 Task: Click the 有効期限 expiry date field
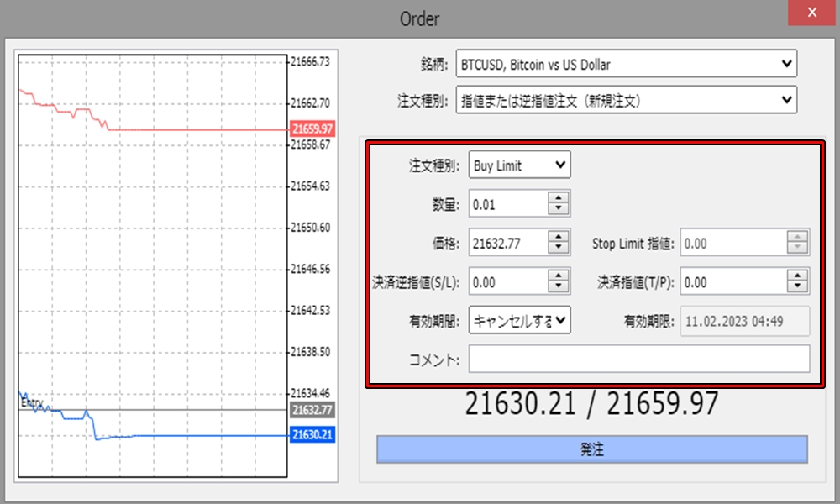pos(744,321)
